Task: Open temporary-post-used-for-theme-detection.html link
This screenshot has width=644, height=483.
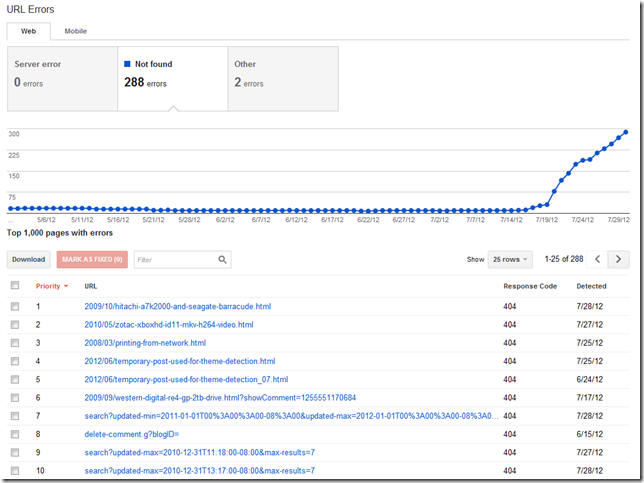Action: 180,361
